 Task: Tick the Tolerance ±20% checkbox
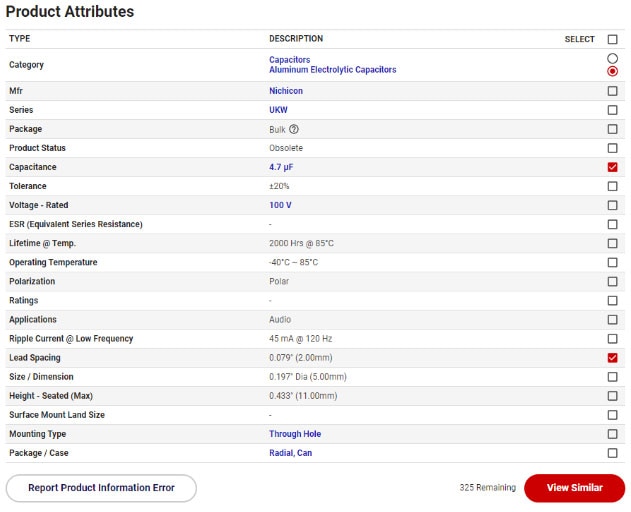612,186
